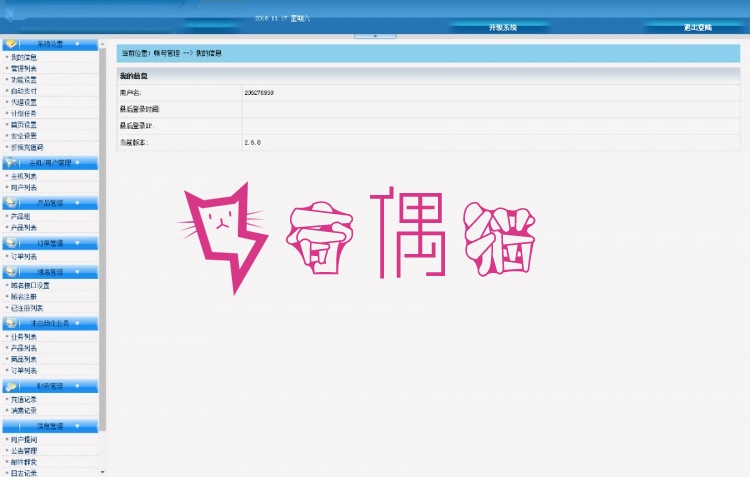The height and width of the screenshot is (477, 750).
Task: Click the 当前版本 label
Action: click(x=133, y=143)
